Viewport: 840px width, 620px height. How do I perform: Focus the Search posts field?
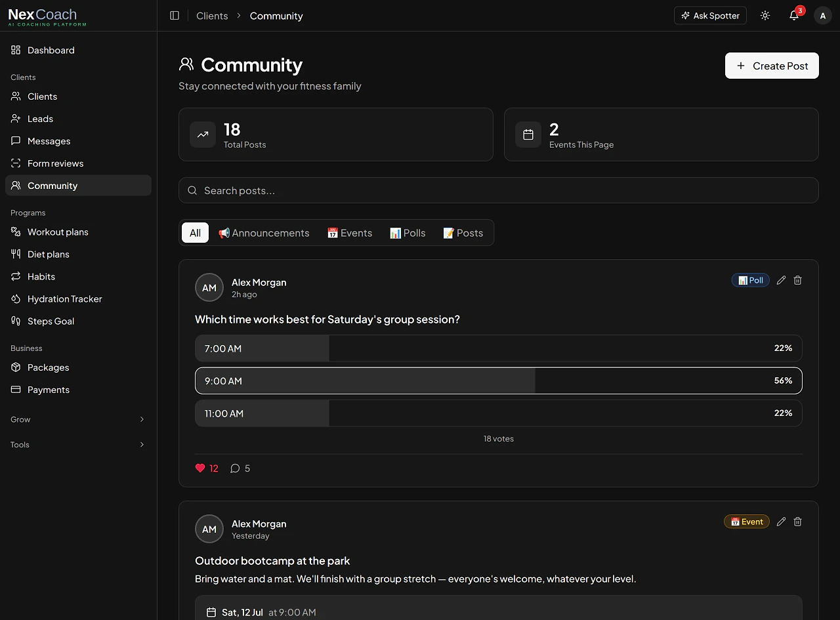499,190
